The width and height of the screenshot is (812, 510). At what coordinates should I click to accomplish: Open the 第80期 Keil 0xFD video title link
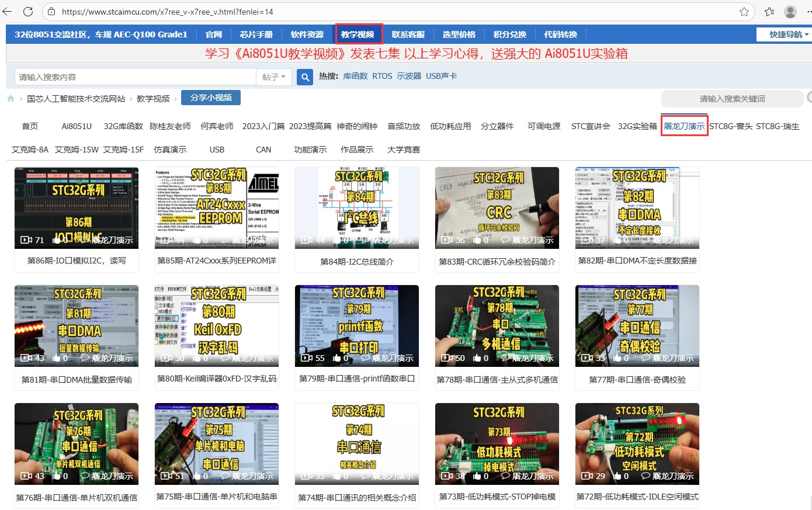pyautogui.click(x=217, y=379)
